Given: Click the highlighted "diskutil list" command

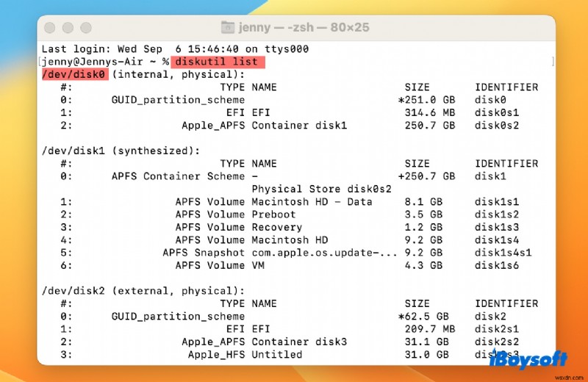Looking at the screenshot, I should (217, 62).
